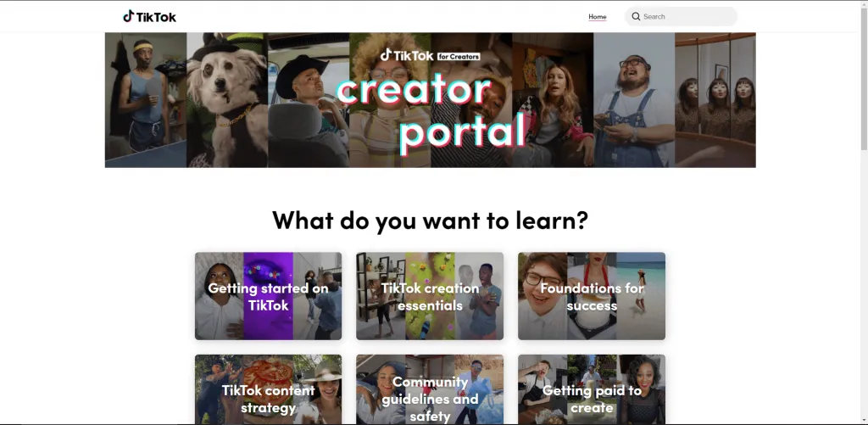Viewport: 868px width, 425px height.
Task: Click the search magnifier icon
Action: (636, 17)
